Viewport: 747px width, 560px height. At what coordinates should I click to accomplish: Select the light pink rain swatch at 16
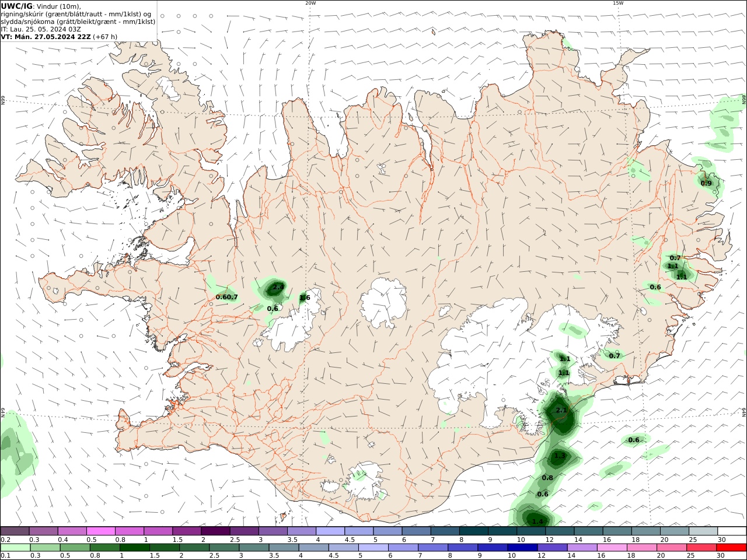tap(612, 548)
